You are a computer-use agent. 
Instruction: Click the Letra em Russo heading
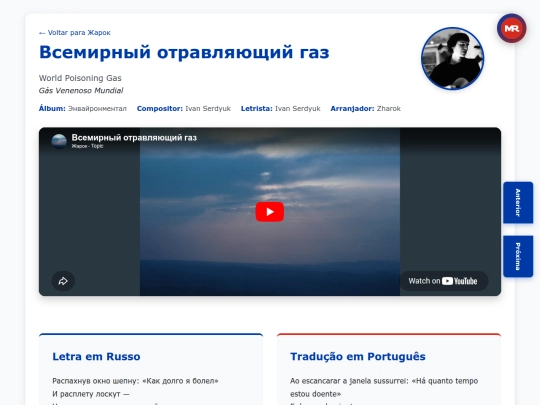[x=96, y=356]
